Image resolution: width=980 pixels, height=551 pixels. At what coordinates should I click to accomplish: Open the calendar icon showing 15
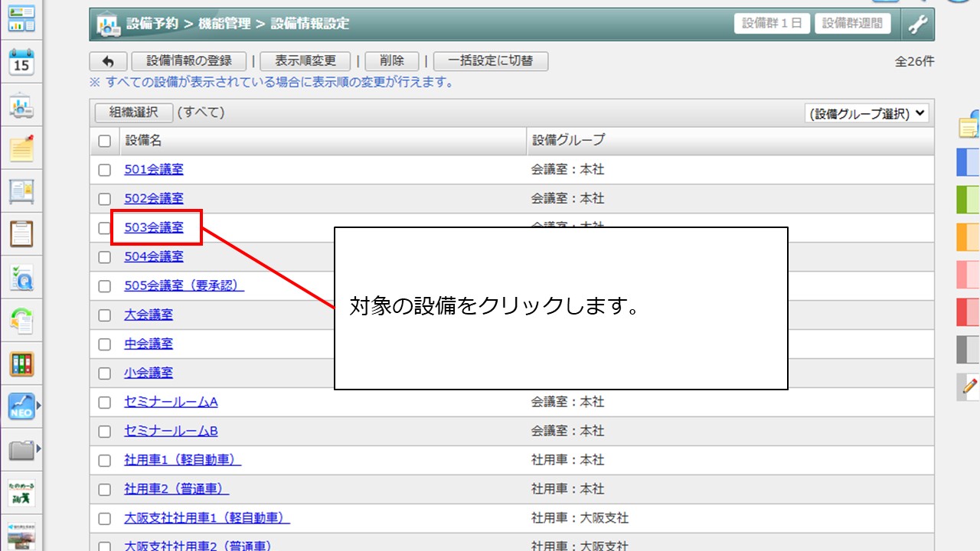pos(21,62)
